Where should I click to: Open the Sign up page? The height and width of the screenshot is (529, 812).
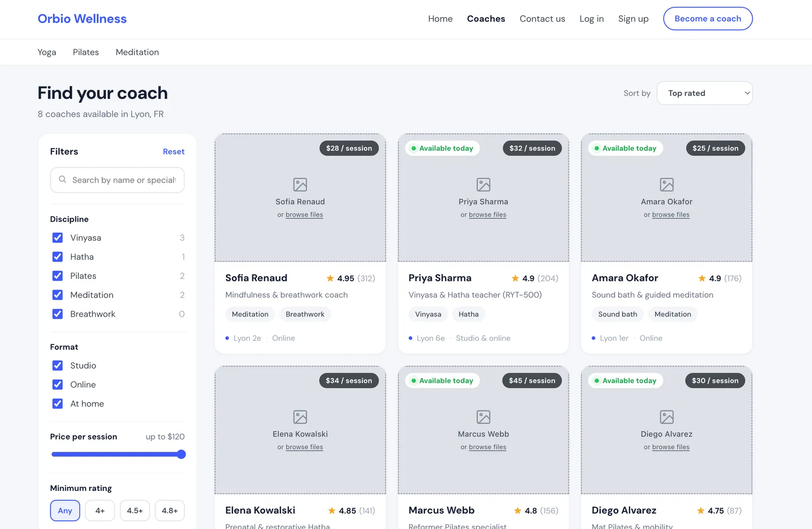[x=633, y=19]
